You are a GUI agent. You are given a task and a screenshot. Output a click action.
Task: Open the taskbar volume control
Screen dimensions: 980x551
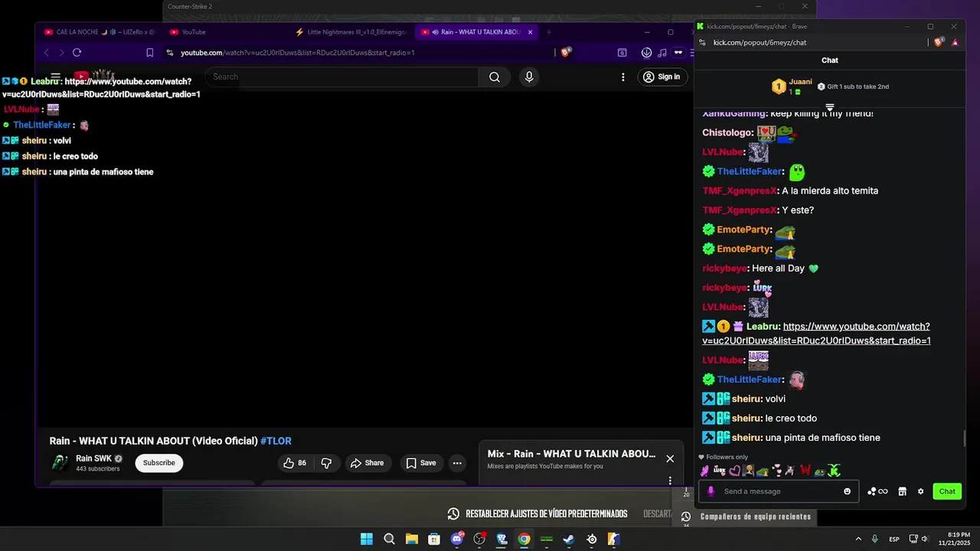[924, 539]
